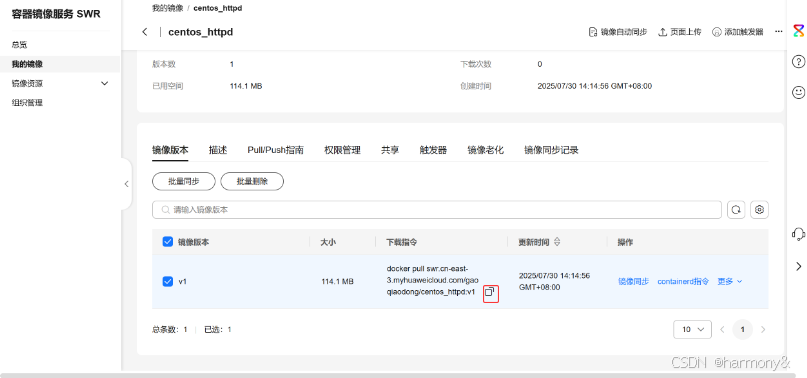Open the three-dots more menu in header

tap(779, 32)
